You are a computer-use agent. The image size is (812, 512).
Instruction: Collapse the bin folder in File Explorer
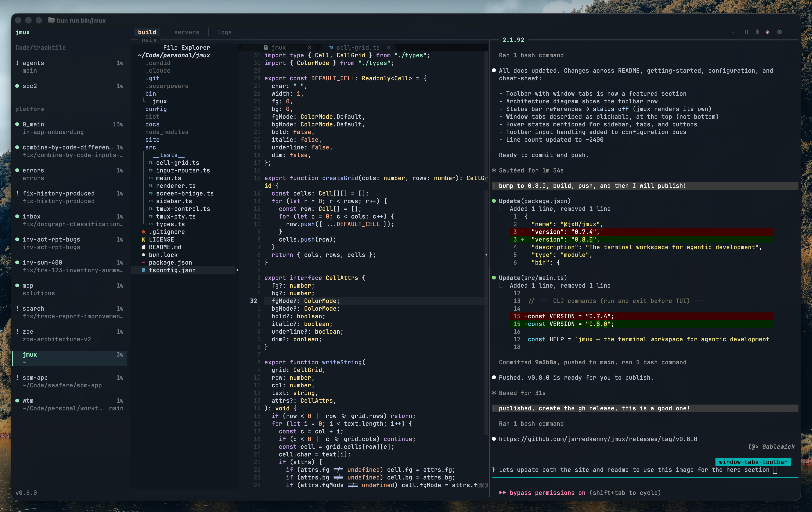point(150,93)
